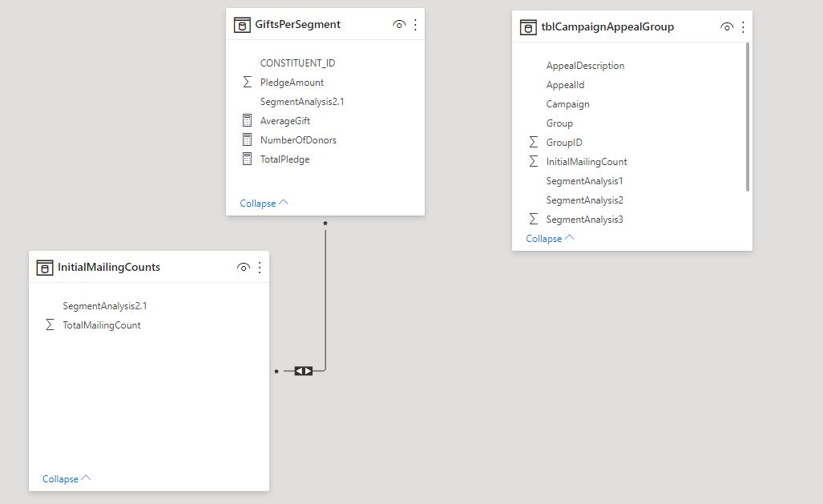Toggle visibility of GiftsPerSegment table
Viewport: 823px width, 504px height.
point(399,25)
